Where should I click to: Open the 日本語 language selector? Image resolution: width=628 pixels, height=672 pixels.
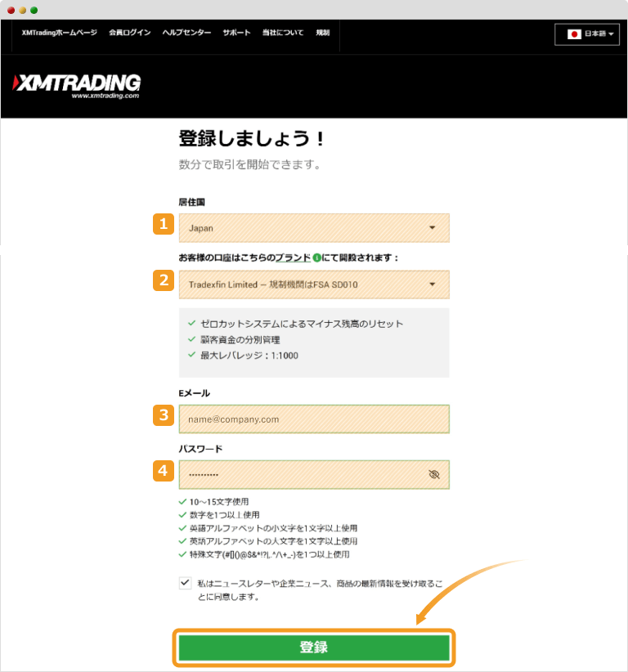[x=587, y=34]
